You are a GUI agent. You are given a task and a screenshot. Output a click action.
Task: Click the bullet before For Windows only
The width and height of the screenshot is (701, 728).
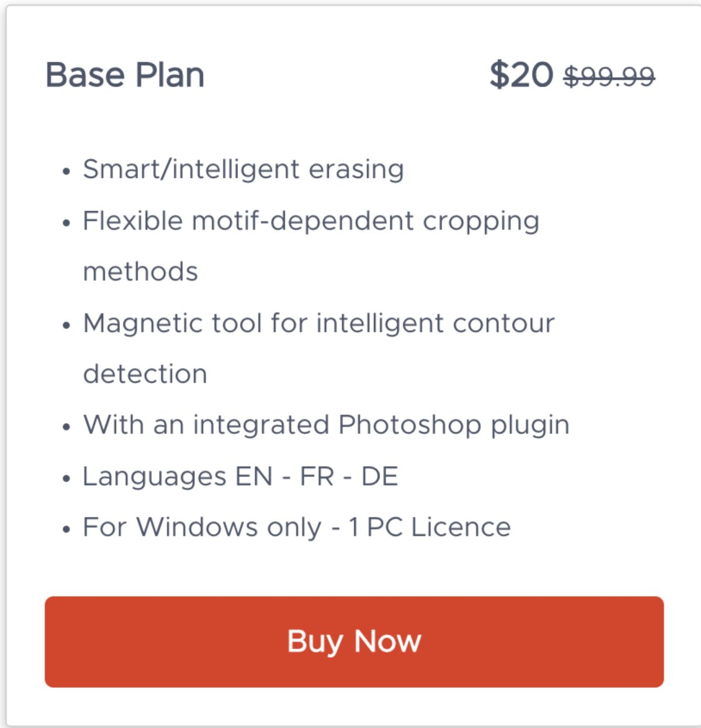click(67, 530)
